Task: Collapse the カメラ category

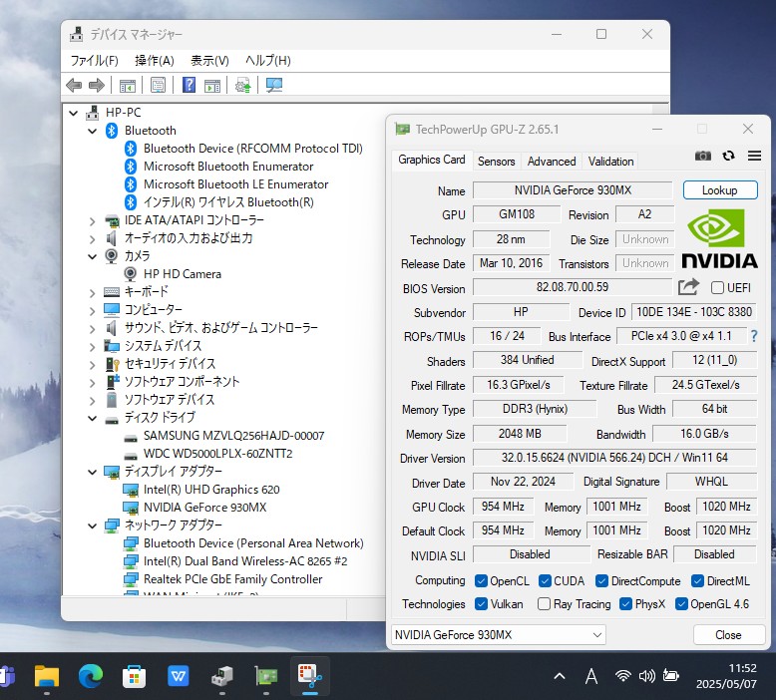Action: pos(92,256)
